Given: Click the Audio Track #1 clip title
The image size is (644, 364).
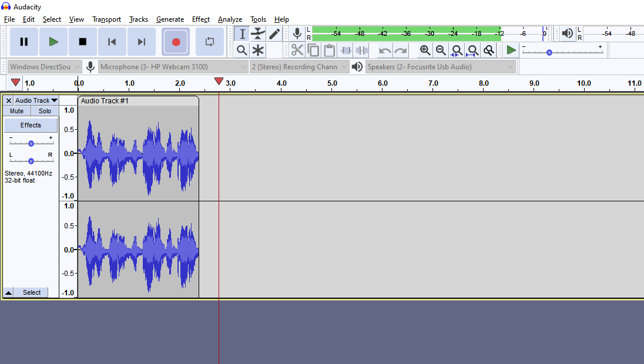Looking at the screenshot, I should coord(105,101).
